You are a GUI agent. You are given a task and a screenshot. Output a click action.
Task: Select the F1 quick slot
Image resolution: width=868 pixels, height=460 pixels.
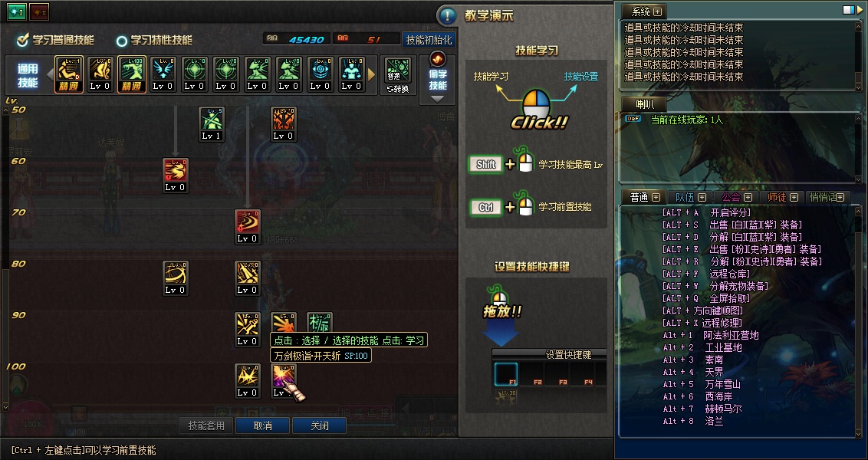click(505, 374)
